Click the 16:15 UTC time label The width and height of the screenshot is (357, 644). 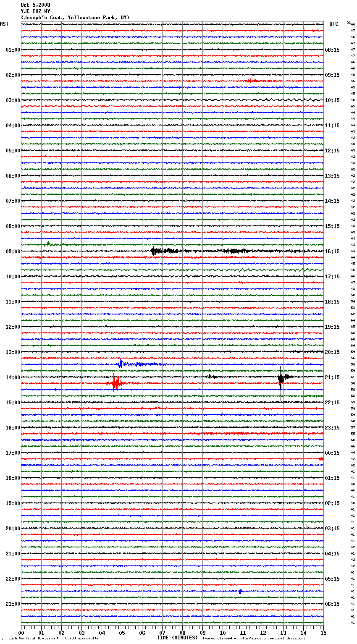pos(332,251)
